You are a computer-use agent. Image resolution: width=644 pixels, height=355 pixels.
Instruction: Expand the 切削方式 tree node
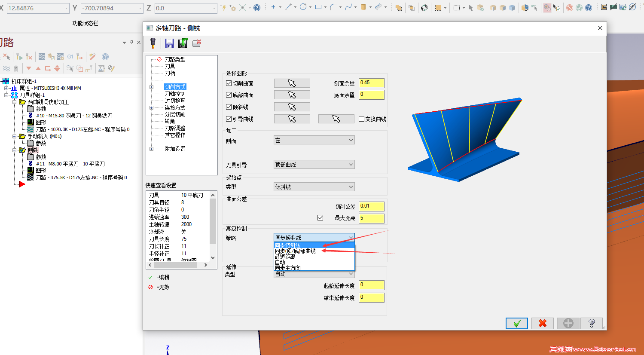[x=151, y=87]
